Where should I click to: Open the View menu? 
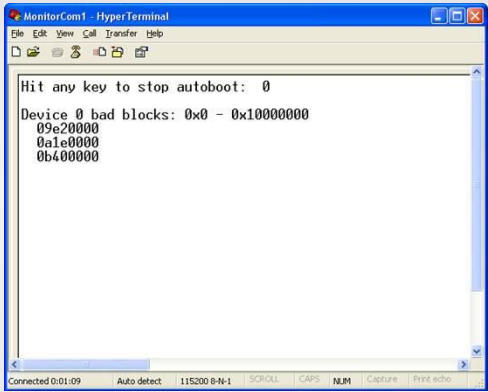point(65,34)
